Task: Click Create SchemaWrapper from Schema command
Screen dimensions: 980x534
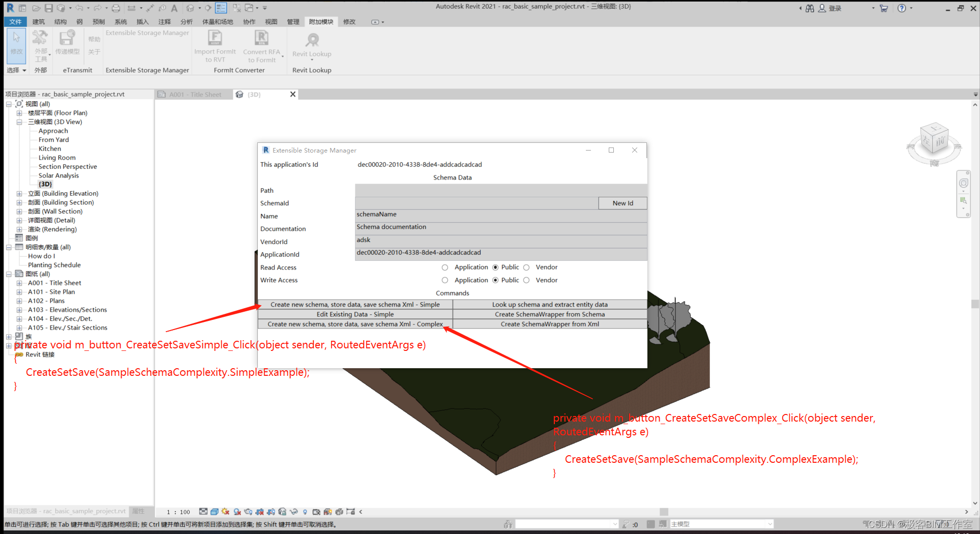Action: click(549, 314)
